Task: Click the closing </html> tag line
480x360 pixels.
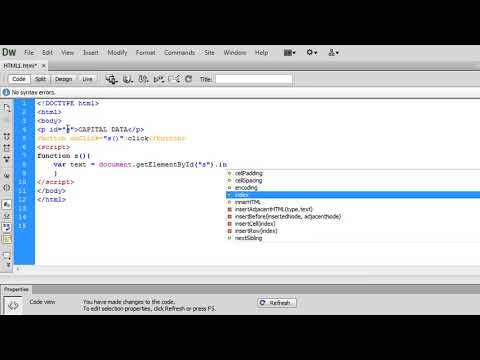Action: click(51, 200)
